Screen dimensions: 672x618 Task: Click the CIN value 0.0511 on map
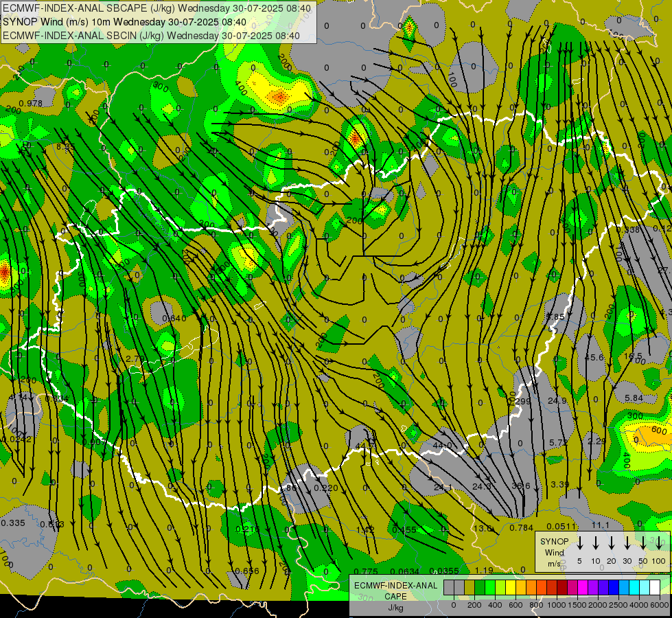(x=561, y=526)
